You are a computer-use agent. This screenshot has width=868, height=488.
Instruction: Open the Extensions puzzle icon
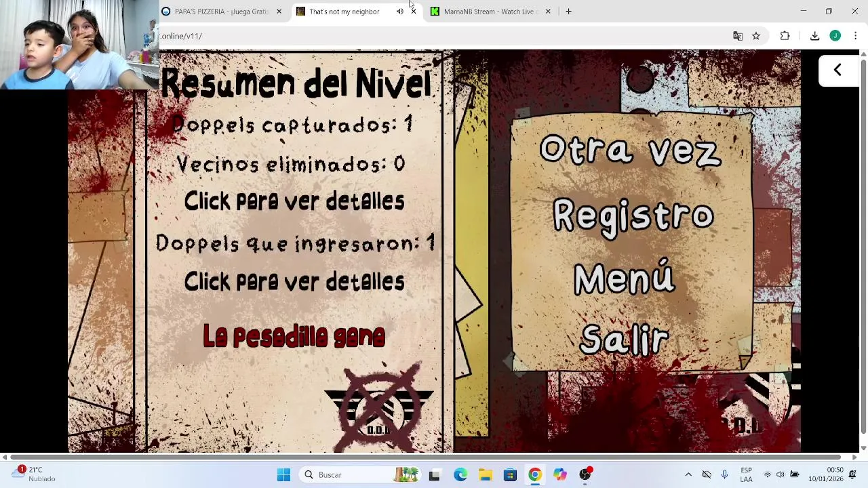(x=785, y=36)
